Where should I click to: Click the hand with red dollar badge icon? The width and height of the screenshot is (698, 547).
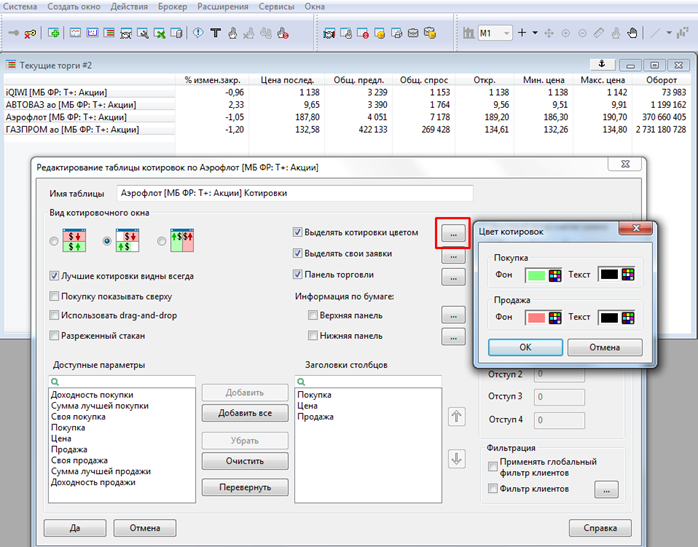click(x=283, y=33)
